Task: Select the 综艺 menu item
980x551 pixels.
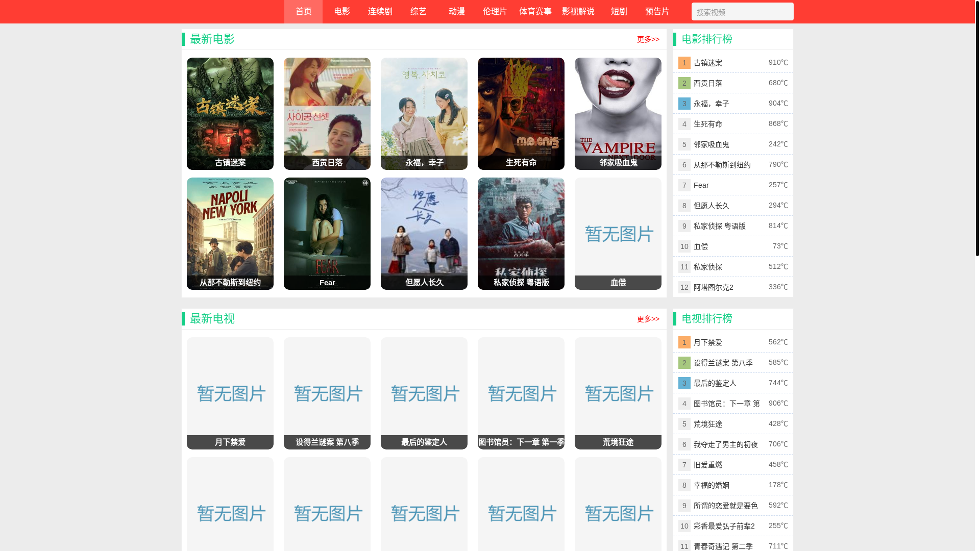Action: coord(418,12)
